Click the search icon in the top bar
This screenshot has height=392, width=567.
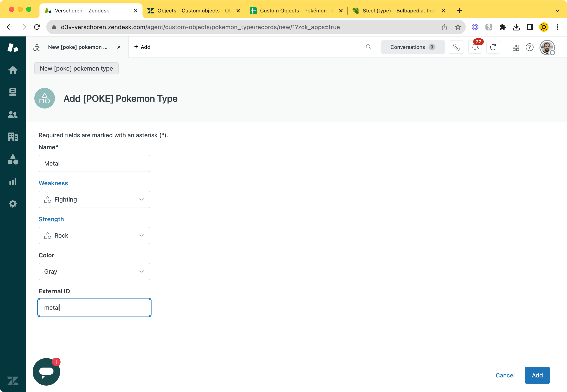point(368,47)
